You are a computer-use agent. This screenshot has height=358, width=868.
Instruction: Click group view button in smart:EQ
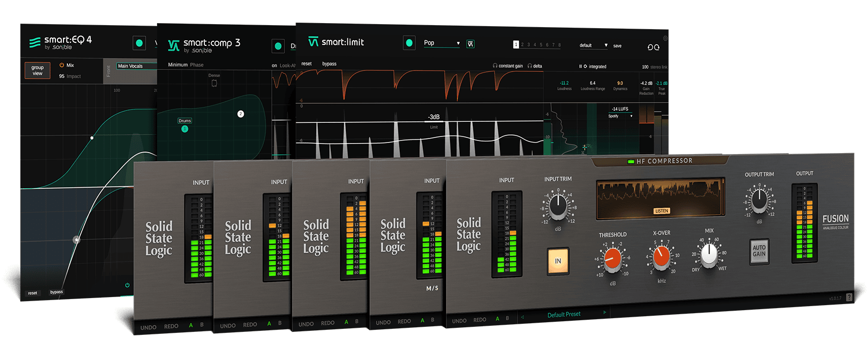coord(38,70)
